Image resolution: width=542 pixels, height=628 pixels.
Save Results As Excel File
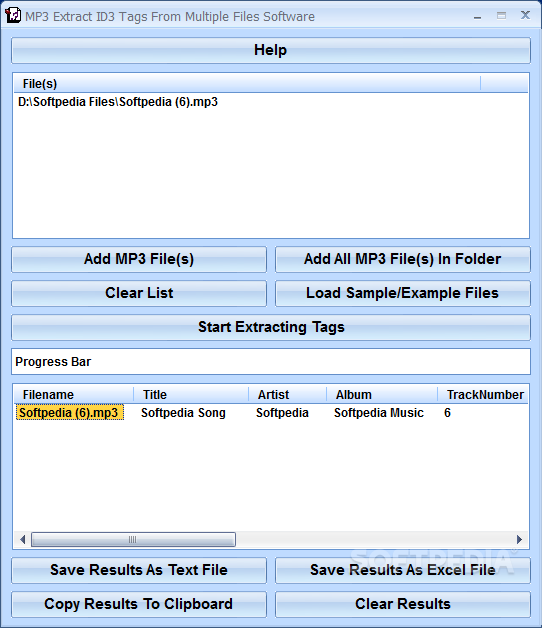(x=403, y=570)
